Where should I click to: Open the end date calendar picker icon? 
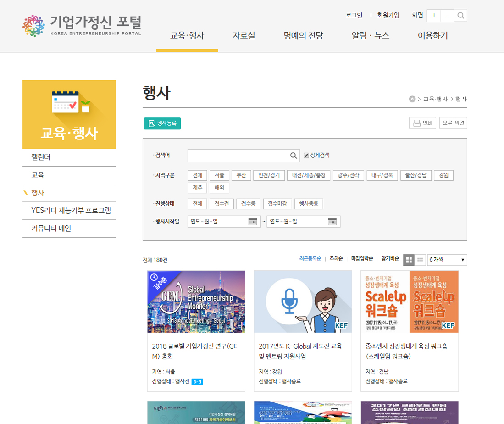click(332, 221)
